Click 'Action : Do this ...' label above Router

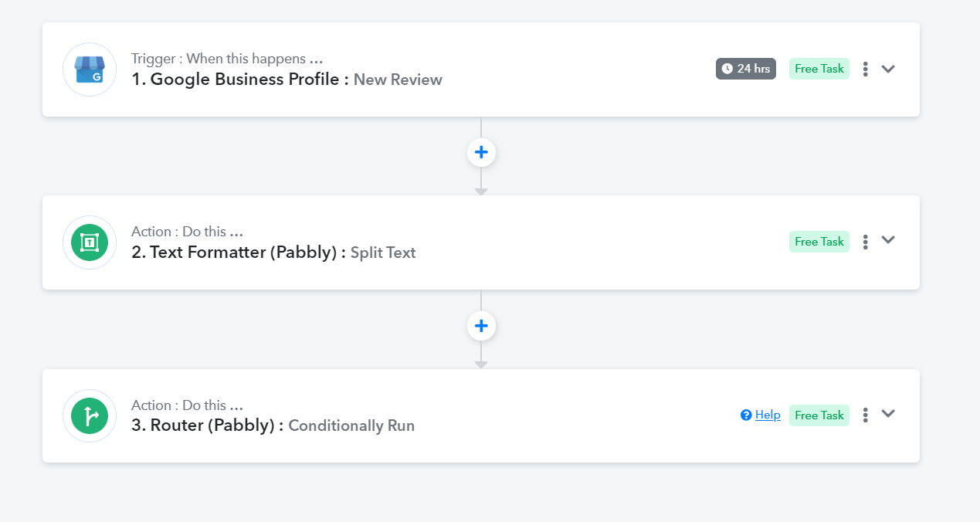(187, 405)
